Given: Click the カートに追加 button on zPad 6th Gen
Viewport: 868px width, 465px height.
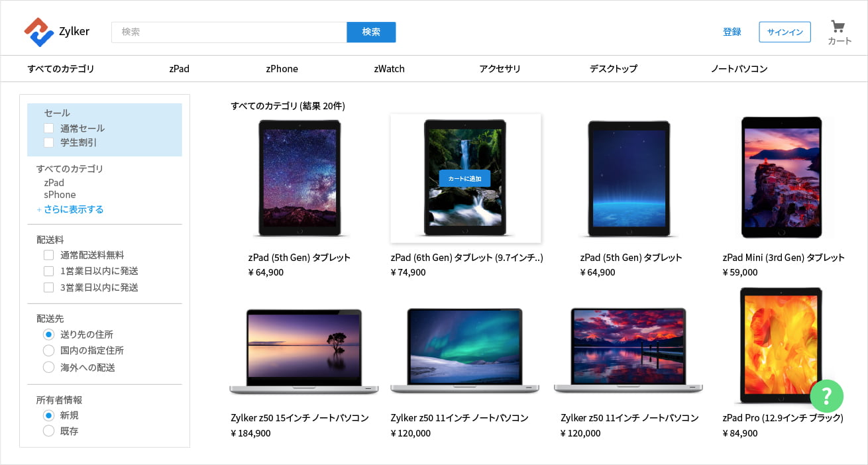Looking at the screenshot, I should click(x=465, y=178).
